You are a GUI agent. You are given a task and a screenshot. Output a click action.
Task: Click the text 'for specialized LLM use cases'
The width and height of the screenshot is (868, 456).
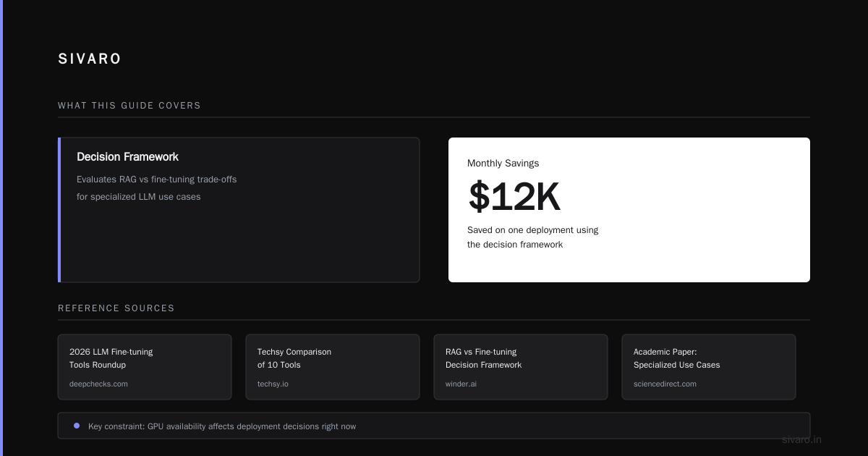click(139, 197)
